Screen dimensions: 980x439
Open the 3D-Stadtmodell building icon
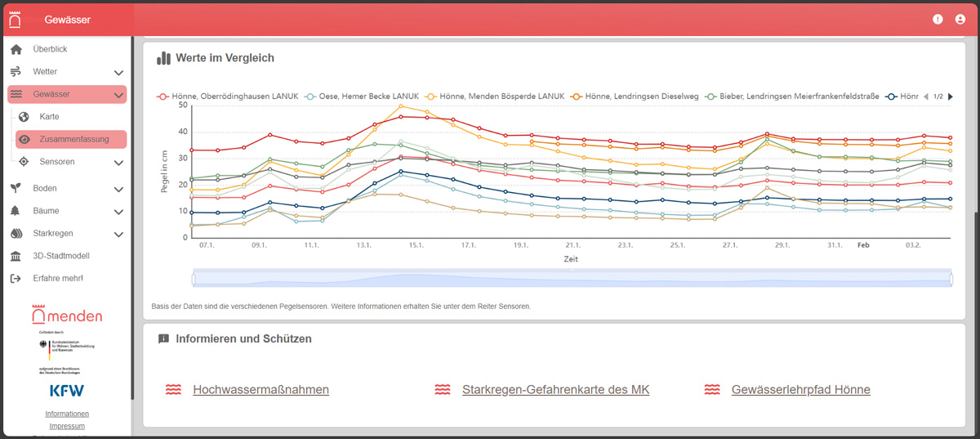point(16,256)
